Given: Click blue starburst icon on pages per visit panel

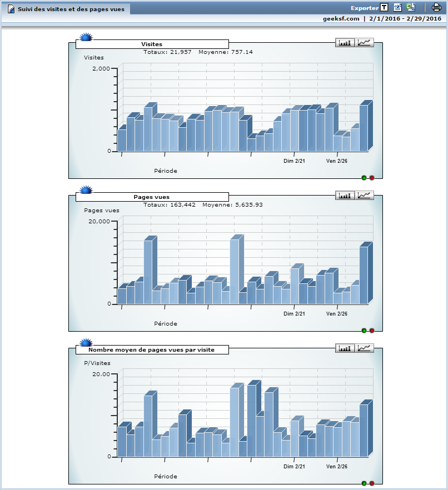Looking at the screenshot, I should pos(86,342).
